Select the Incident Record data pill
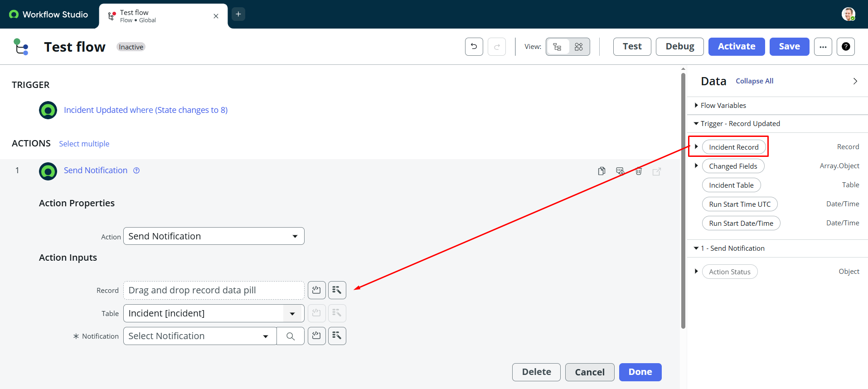868x389 pixels. tap(734, 147)
